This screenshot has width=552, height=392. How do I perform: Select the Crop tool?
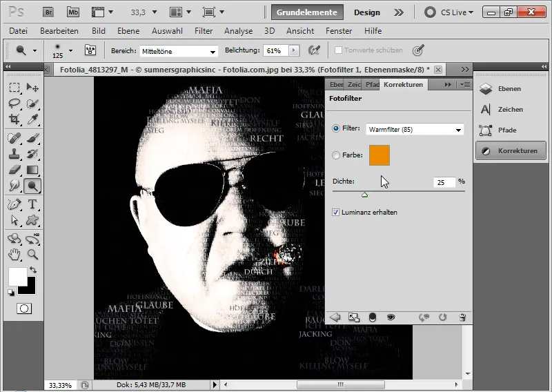(14, 119)
